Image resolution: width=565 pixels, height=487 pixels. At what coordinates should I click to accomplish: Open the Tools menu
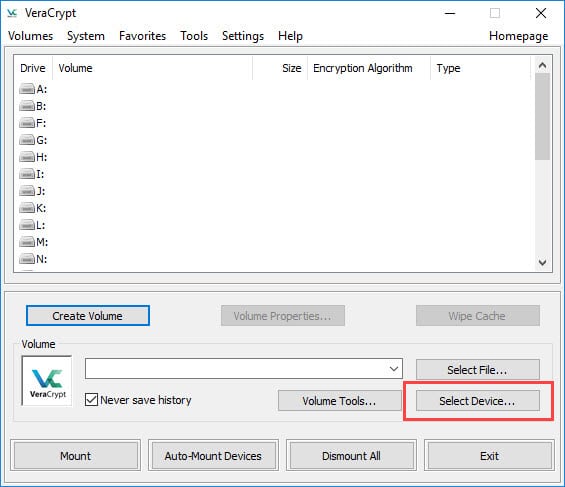point(194,36)
